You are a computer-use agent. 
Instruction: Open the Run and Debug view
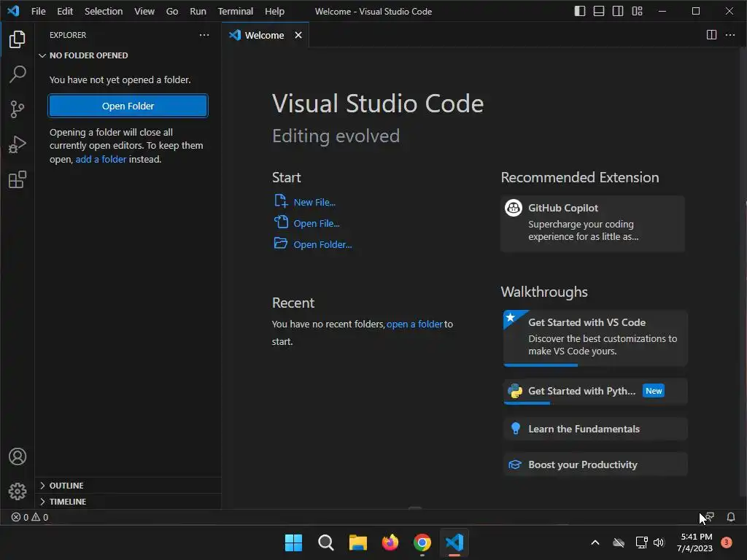pos(18,144)
